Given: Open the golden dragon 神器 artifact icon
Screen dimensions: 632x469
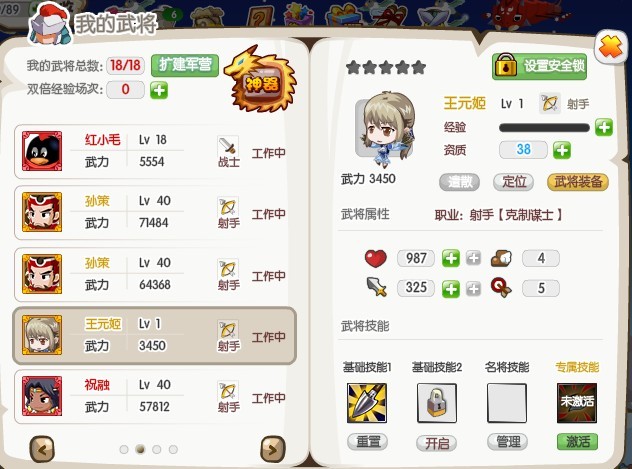Looking at the screenshot, I should 261,79.
